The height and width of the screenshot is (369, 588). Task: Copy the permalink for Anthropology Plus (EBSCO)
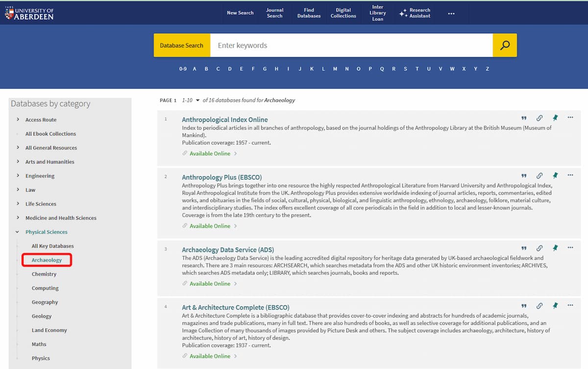coord(539,175)
